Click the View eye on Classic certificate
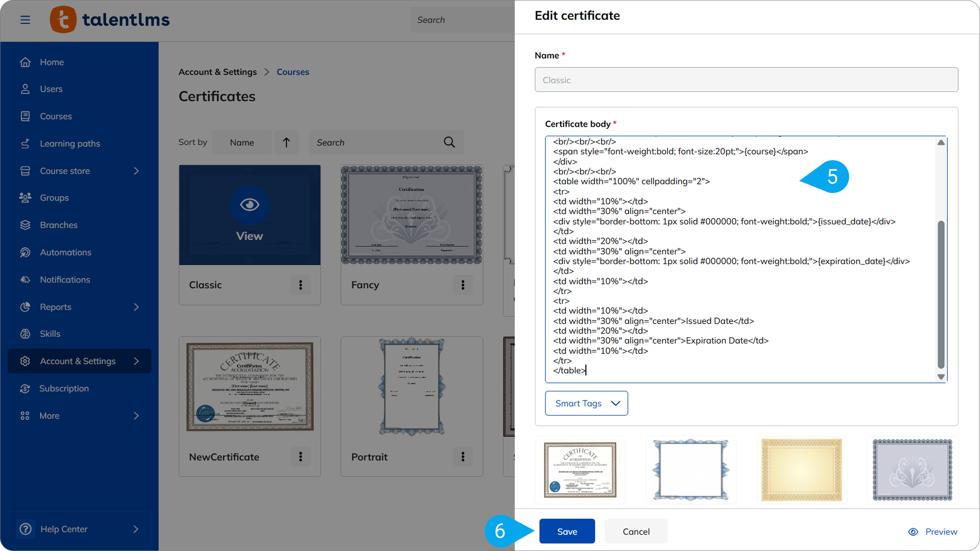Viewport: 980px width, 551px height. click(x=249, y=205)
